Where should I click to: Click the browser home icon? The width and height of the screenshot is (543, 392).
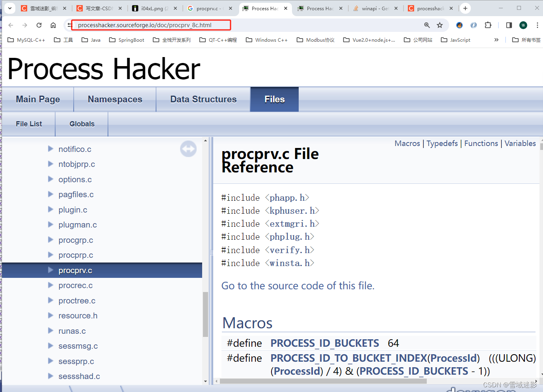click(53, 25)
